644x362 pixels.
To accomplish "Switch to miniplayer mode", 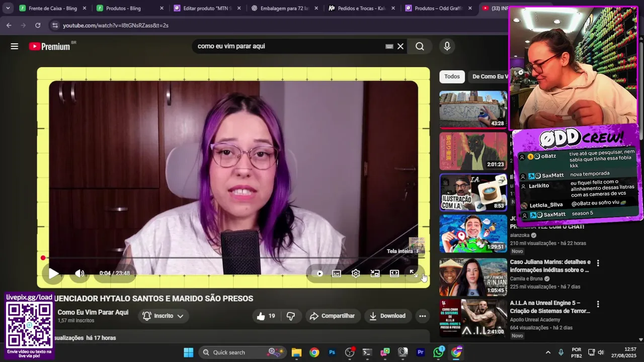I will (x=375, y=274).
